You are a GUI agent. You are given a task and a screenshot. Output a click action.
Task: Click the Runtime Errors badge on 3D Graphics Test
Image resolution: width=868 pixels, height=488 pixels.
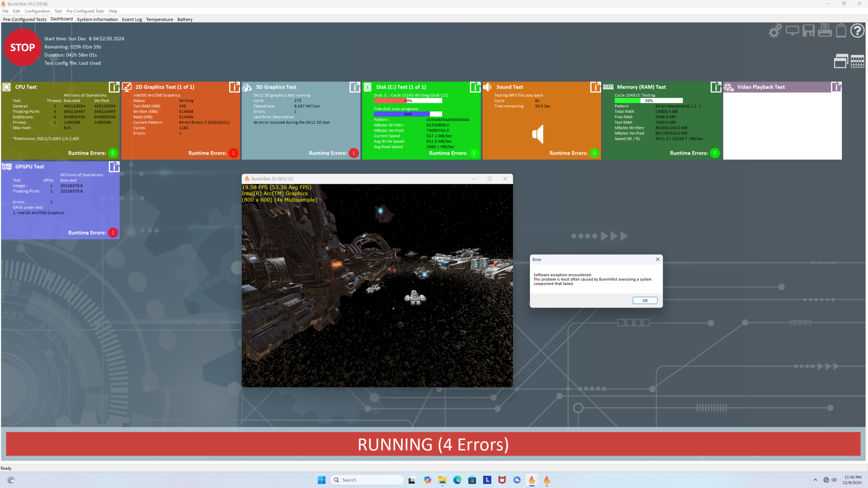click(x=354, y=153)
